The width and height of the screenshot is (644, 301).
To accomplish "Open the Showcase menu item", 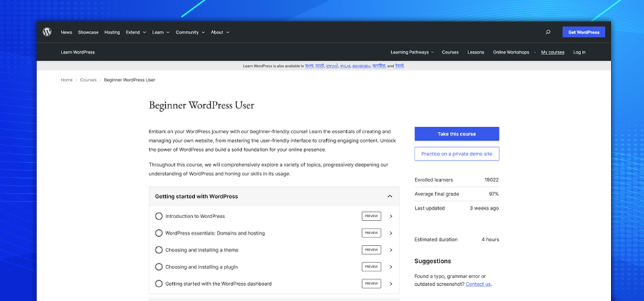I will [88, 32].
